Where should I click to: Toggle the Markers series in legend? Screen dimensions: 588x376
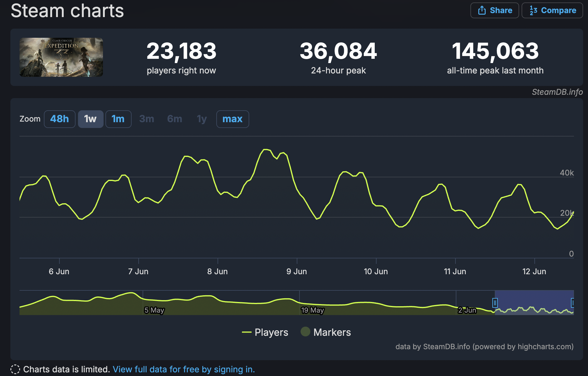326,332
